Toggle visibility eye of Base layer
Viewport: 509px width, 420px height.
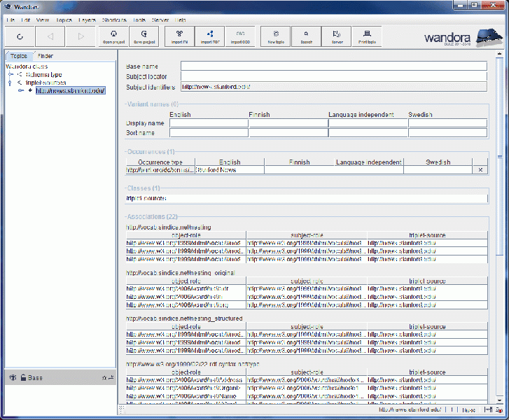pos(13,378)
